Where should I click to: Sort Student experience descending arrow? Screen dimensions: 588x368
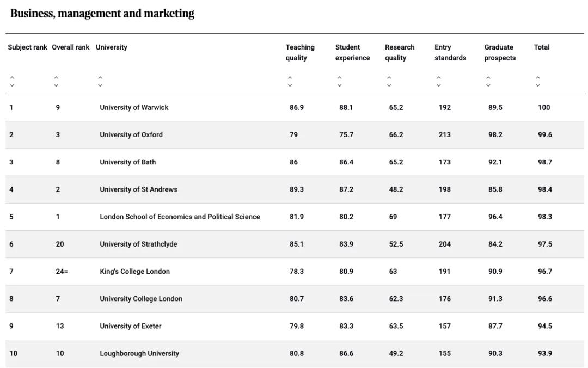(339, 85)
